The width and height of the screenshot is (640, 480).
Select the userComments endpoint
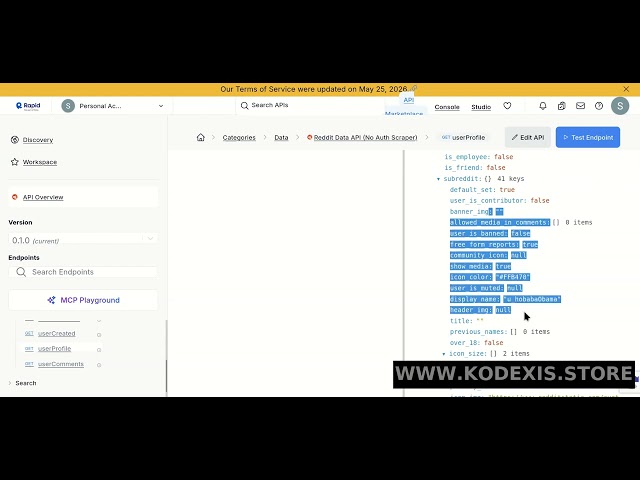[60, 364]
